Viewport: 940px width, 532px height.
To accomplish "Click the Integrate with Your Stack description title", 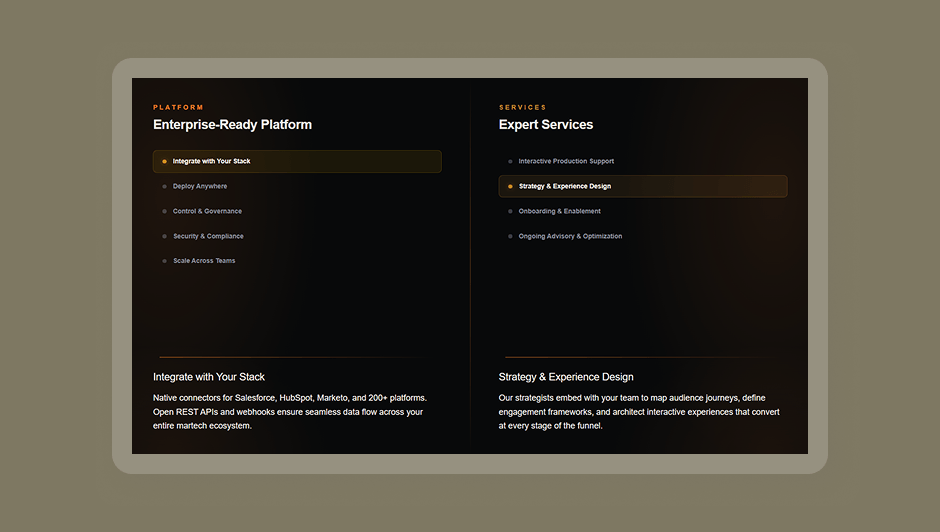I will pyautogui.click(x=209, y=377).
